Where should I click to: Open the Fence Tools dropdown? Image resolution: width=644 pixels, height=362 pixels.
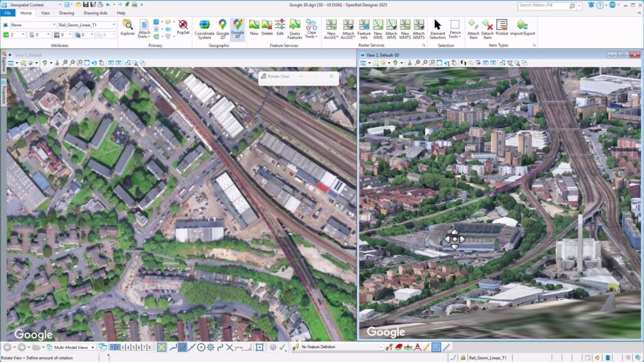click(454, 29)
